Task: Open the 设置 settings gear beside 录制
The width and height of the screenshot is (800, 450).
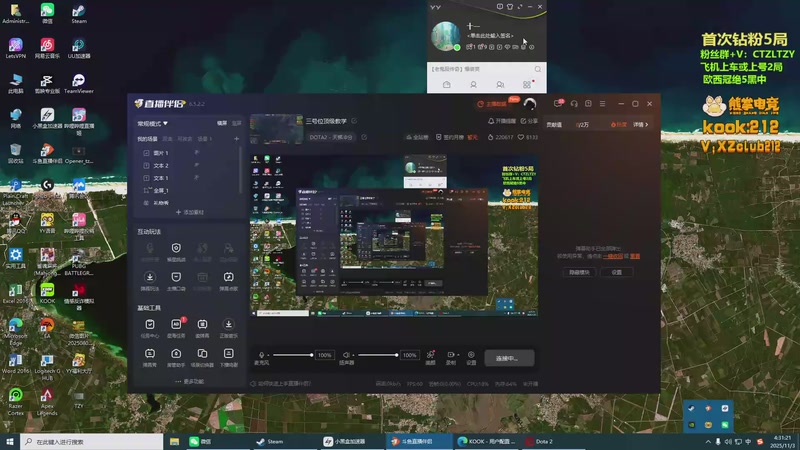Action: (471, 358)
